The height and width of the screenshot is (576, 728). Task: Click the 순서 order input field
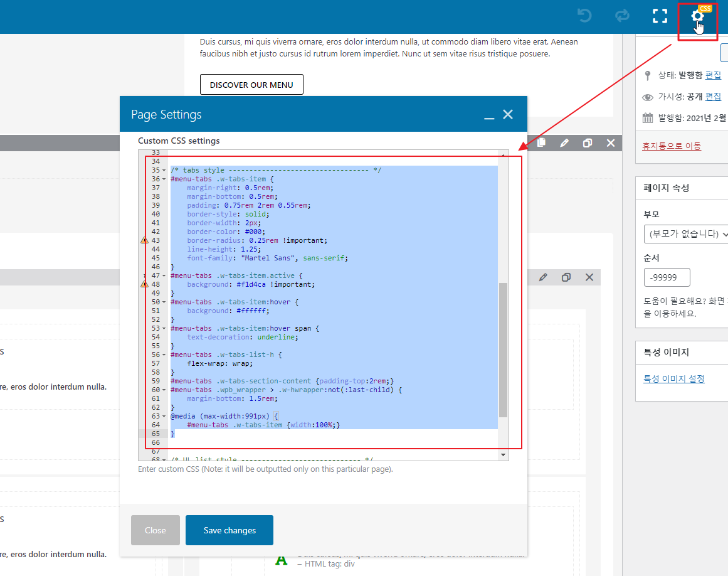(667, 277)
